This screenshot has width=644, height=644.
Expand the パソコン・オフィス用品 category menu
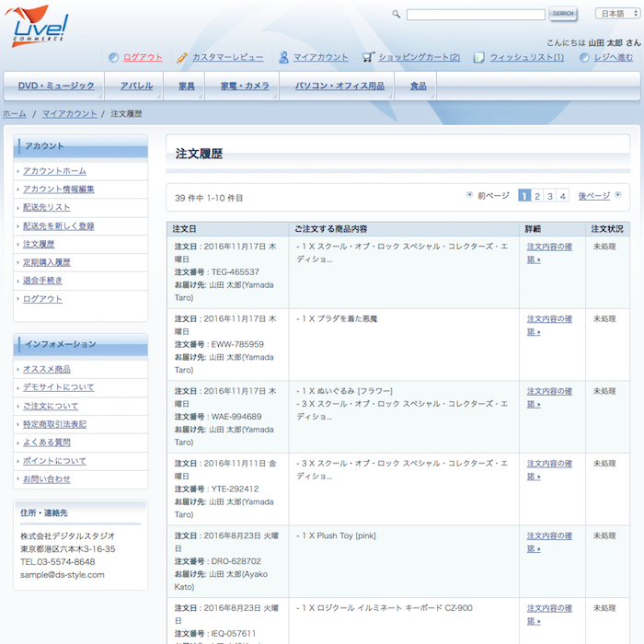click(339, 86)
